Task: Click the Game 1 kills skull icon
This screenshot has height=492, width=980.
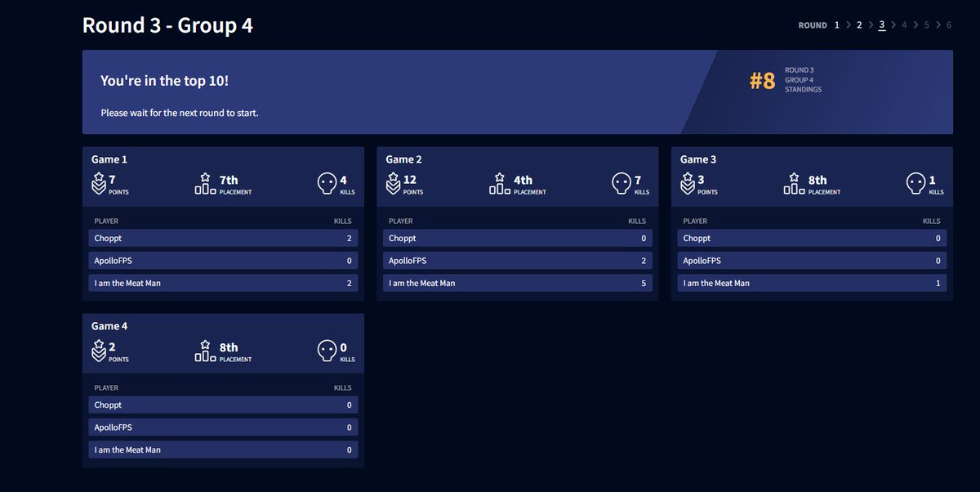Action: (x=327, y=183)
